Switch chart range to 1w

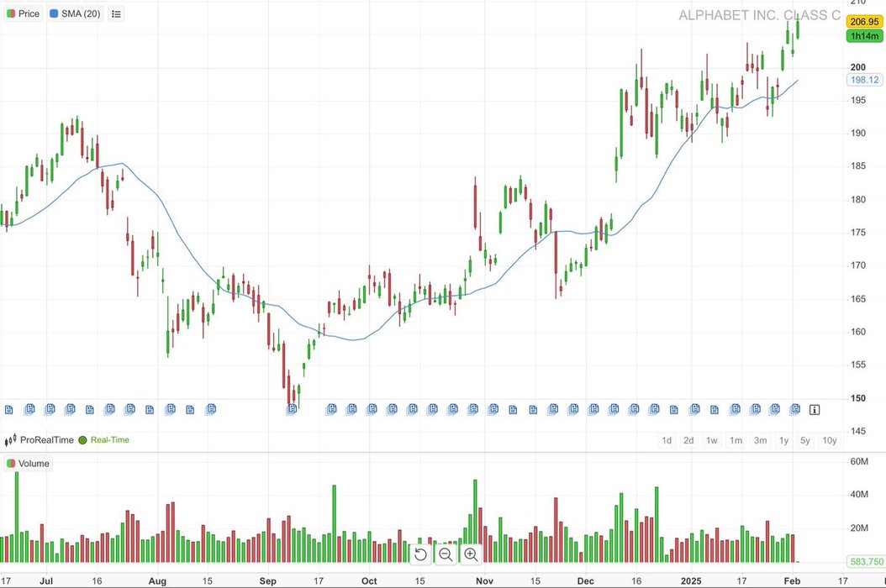[x=711, y=440]
